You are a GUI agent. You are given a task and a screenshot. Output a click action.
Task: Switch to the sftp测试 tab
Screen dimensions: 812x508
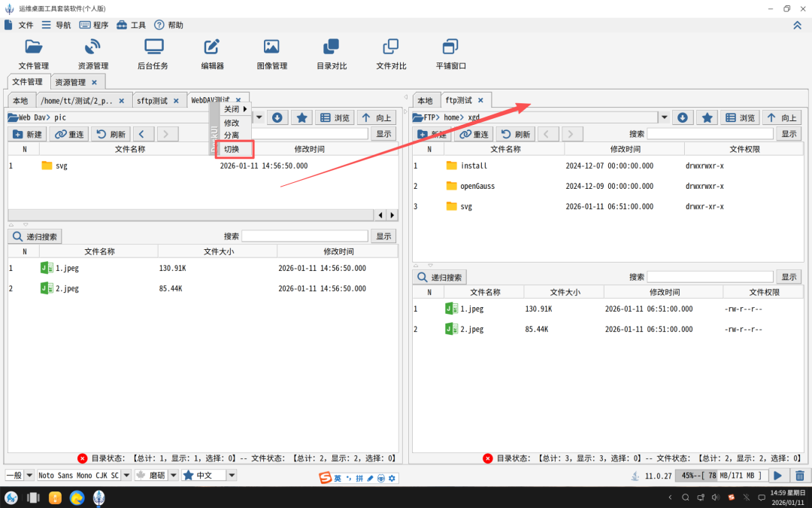(x=152, y=101)
